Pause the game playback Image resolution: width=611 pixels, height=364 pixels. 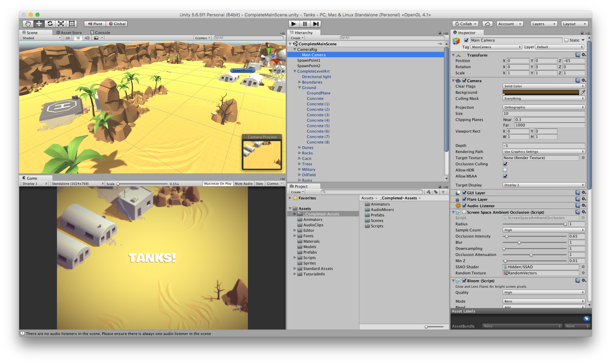304,24
